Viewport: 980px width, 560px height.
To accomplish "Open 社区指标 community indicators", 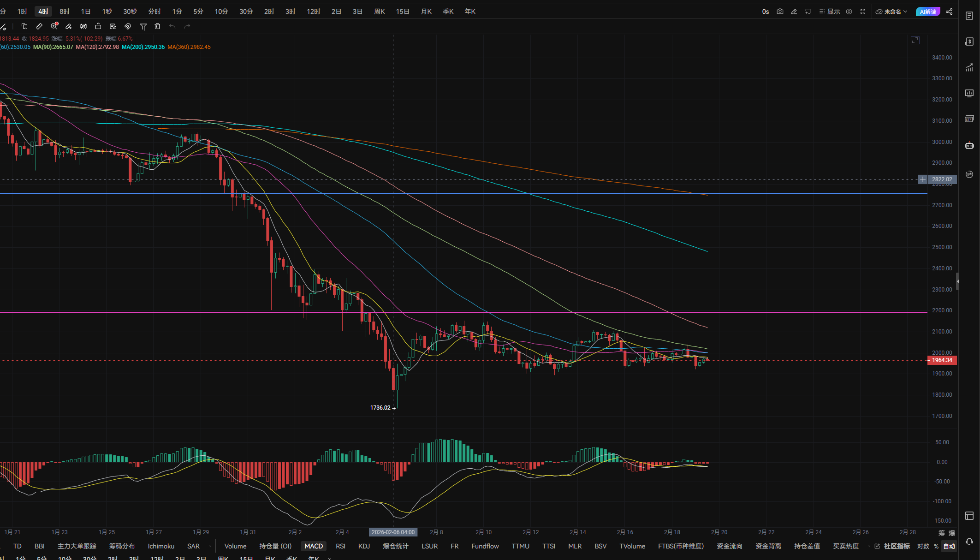I will pyautogui.click(x=896, y=546).
